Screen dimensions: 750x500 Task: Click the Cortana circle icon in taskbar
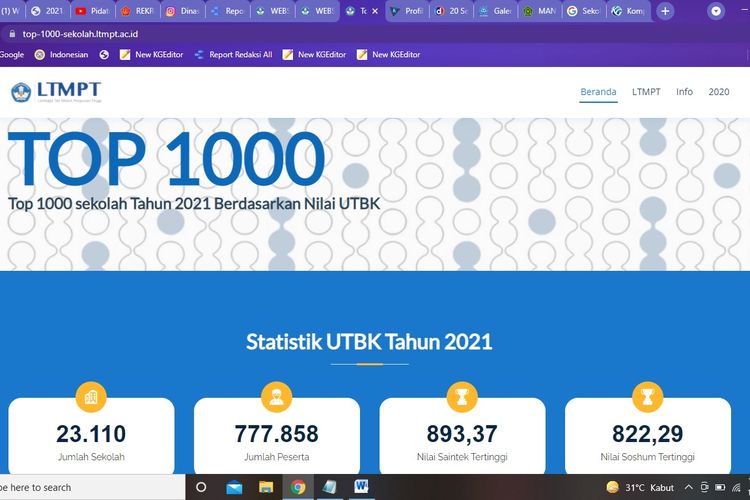coord(201,487)
